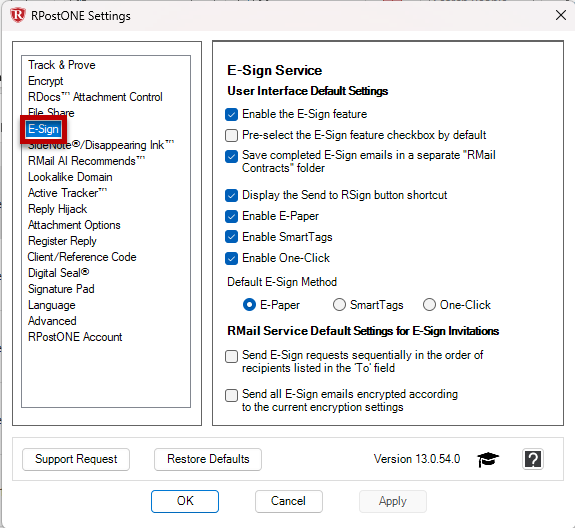Open SideNote/Disappearing Ink settings
The width and height of the screenshot is (575, 528).
point(101,145)
